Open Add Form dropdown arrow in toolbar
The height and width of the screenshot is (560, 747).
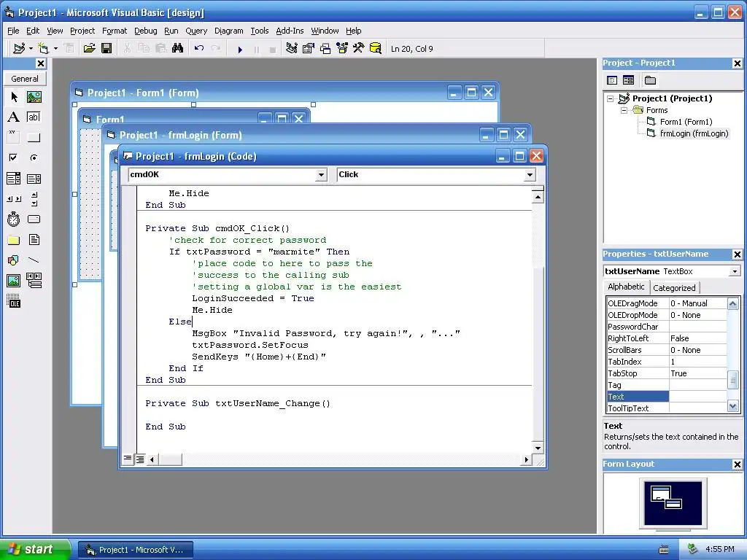[x=55, y=49]
